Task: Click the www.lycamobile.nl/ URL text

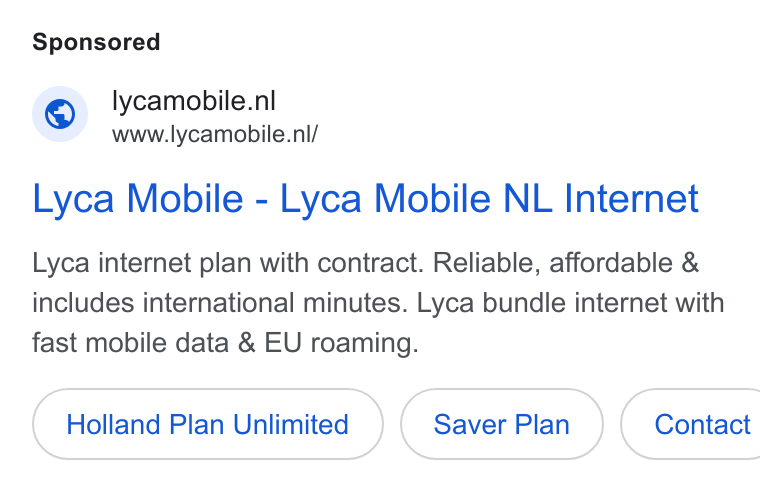Action: 215,134
